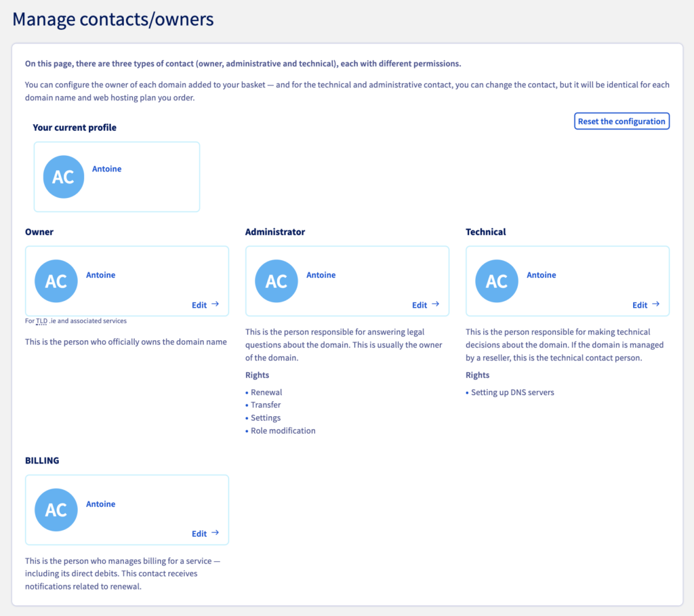Click the AC avatar in current profile
Screen dimensions: 694x616
pyautogui.click(x=64, y=177)
